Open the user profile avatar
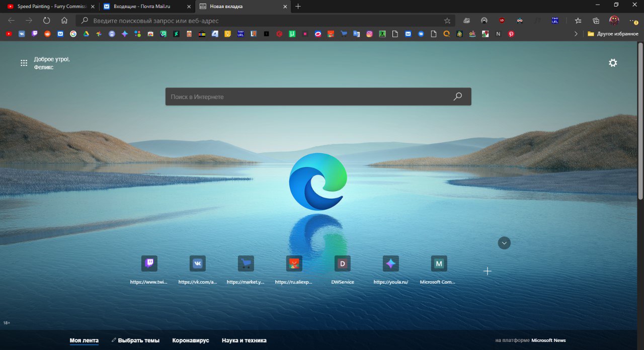This screenshot has height=350, width=644. [614, 21]
